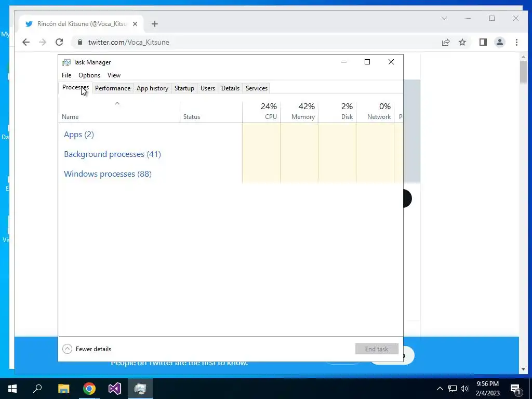Open File Explorer from taskbar

63,389
